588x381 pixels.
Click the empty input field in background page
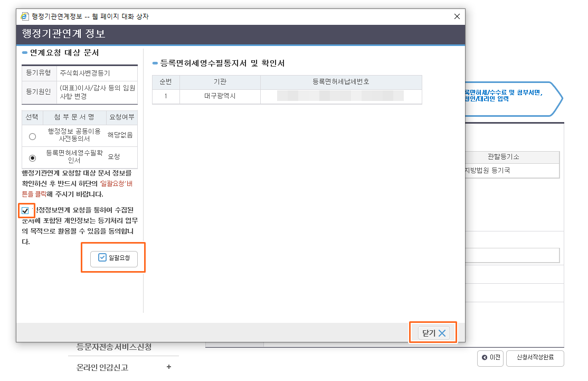click(512, 255)
